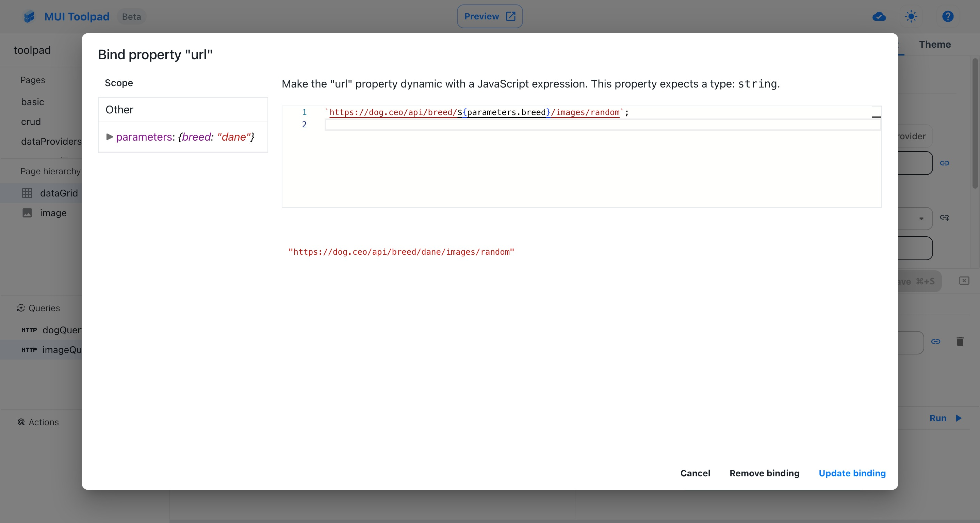980x523 pixels.
Task: Click Remove binding
Action: tap(764, 473)
